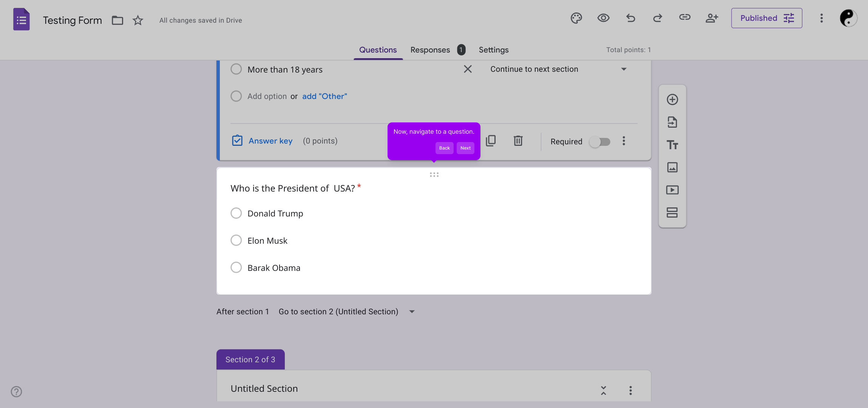The image size is (868, 408).
Task: Delete the question with trash icon
Action: point(518,141)
